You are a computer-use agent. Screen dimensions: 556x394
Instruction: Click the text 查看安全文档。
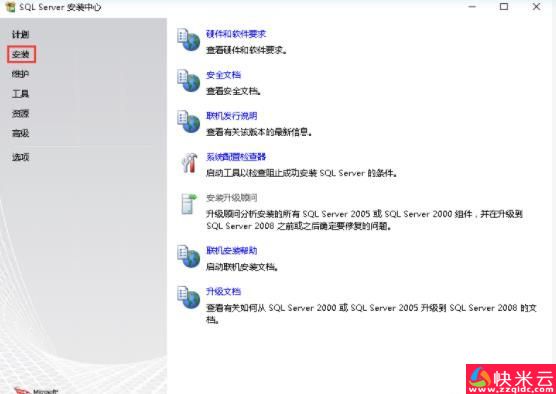[234, 91]
